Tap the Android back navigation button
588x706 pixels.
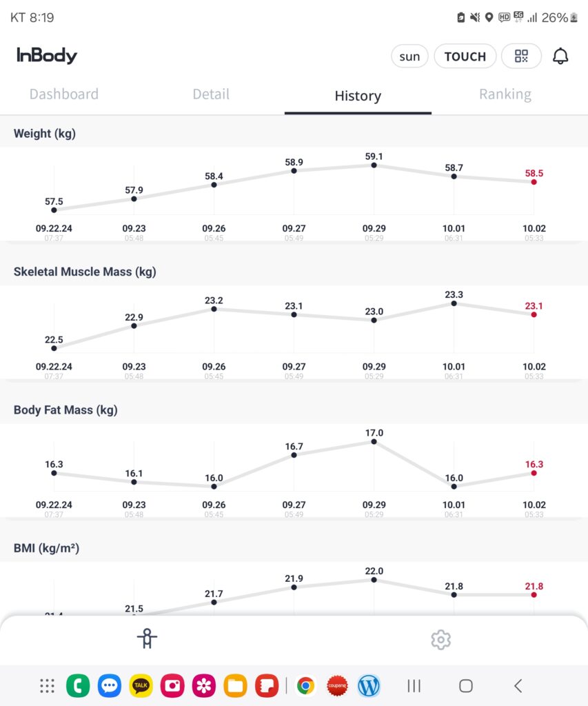click(518, 685)
